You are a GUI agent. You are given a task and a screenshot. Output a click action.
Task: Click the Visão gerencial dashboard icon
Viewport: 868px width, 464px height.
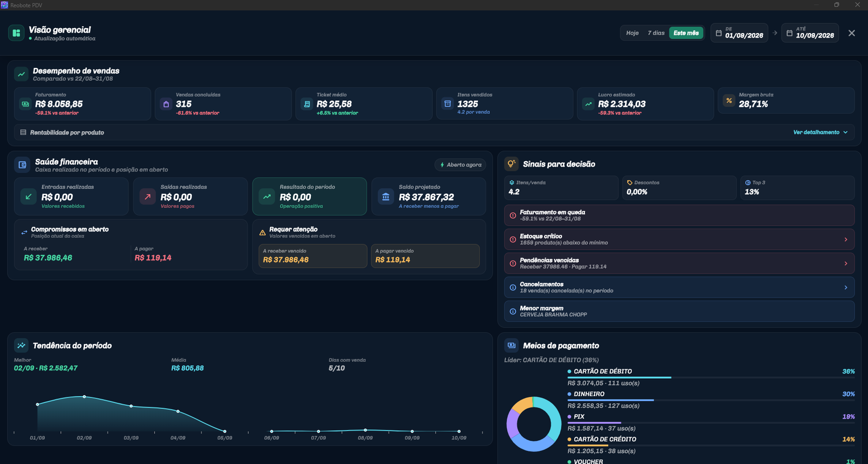[x=16, y=33]
